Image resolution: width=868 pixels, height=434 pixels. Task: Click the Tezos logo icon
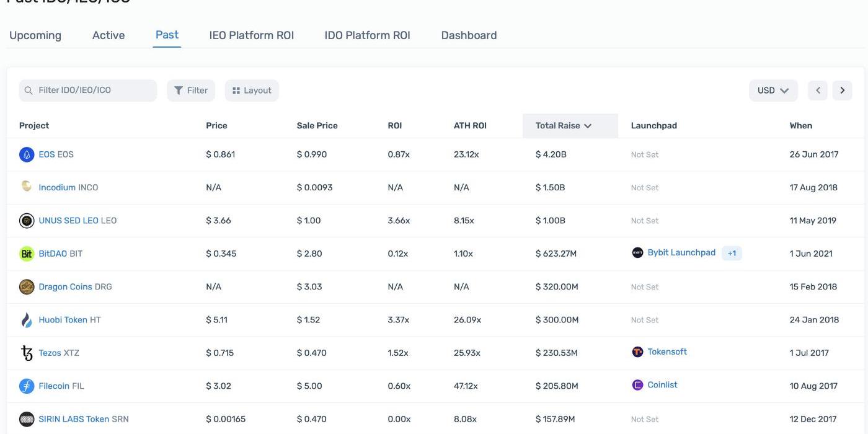pos(27,353)
